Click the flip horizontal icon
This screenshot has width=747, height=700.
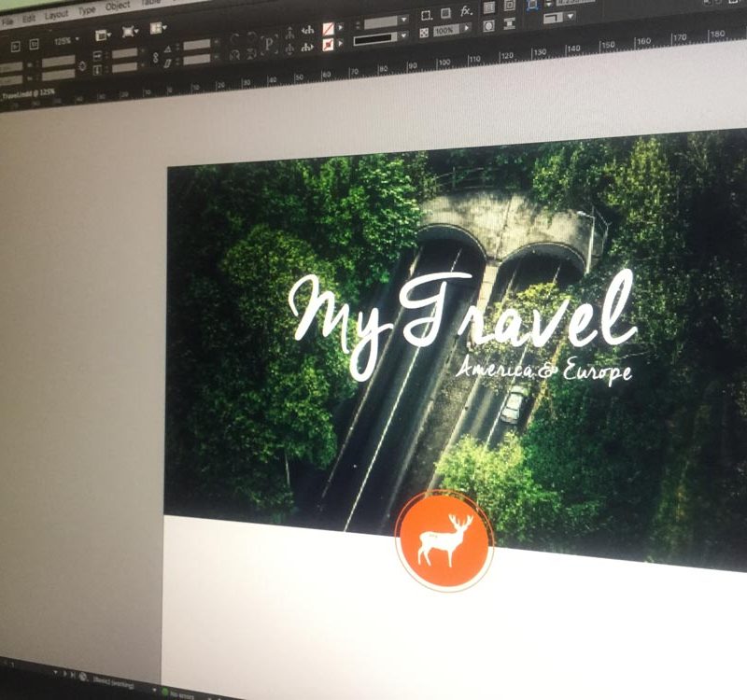(x=234, y=55)
